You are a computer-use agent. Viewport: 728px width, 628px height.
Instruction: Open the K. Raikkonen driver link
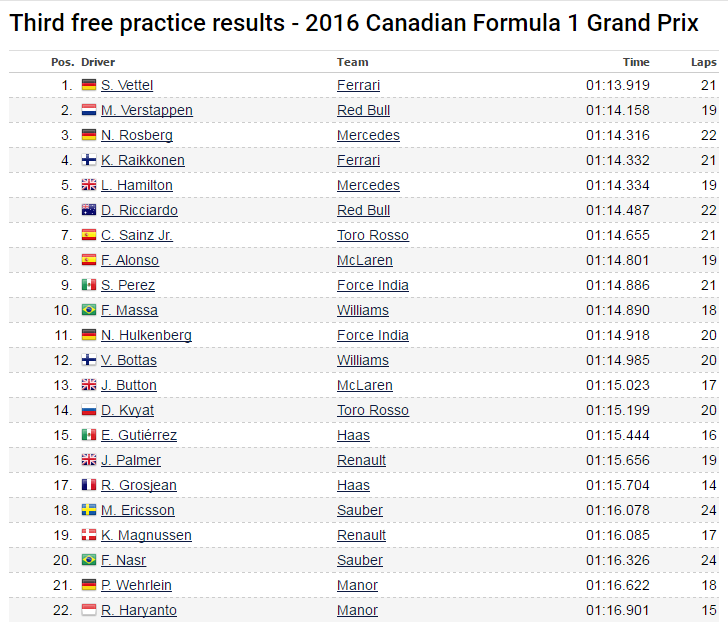pos(142,160)
